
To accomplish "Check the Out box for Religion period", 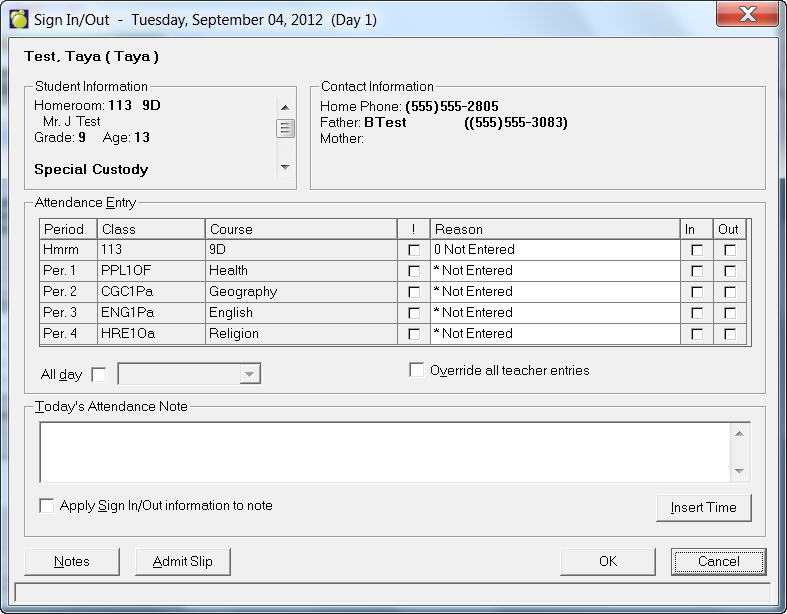I will 730,334.
